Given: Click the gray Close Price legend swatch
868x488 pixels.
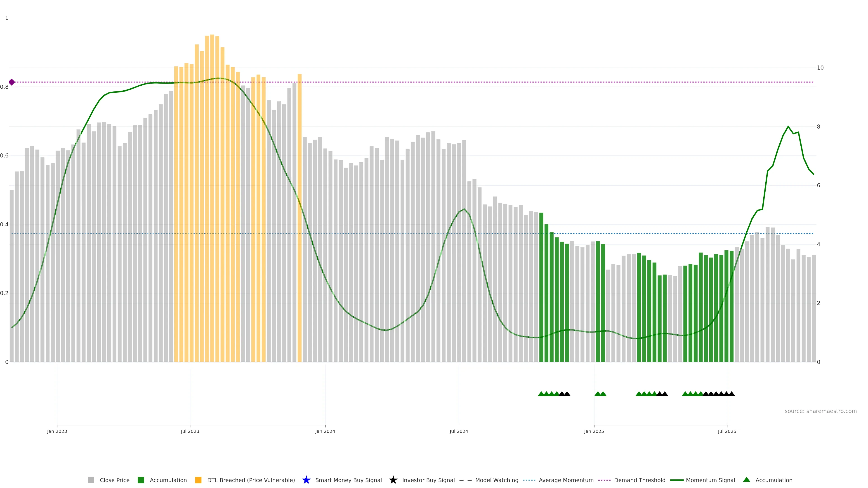Looking at the screenshot, I should pos(91,480).
